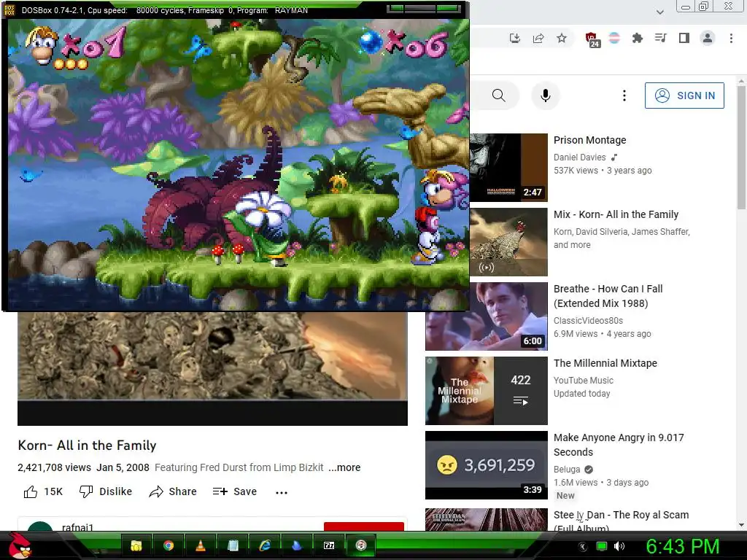Click the Make Anyone Angry thumbnail
The image size is (747, 560).
pyautogui.click(x=487, y=464)
